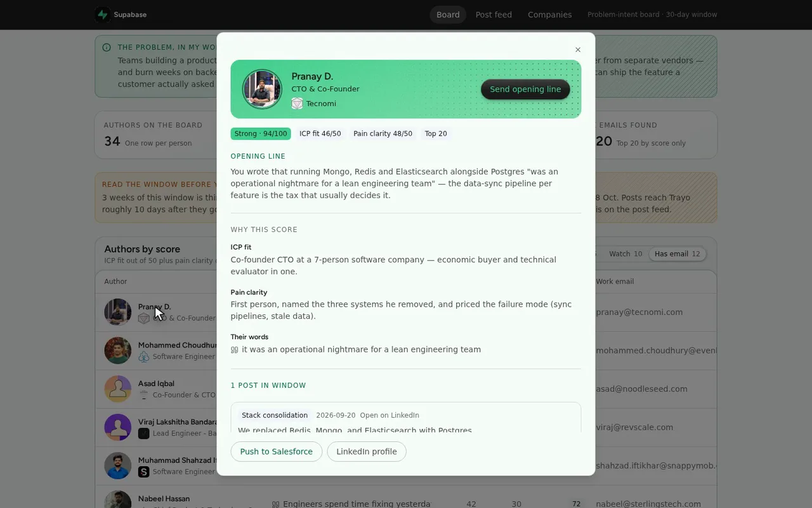The width and height of the screenshot is (812, 508).
Task: Click the Pain clarity 48/50 badge
Action: (x=383, y=133)
